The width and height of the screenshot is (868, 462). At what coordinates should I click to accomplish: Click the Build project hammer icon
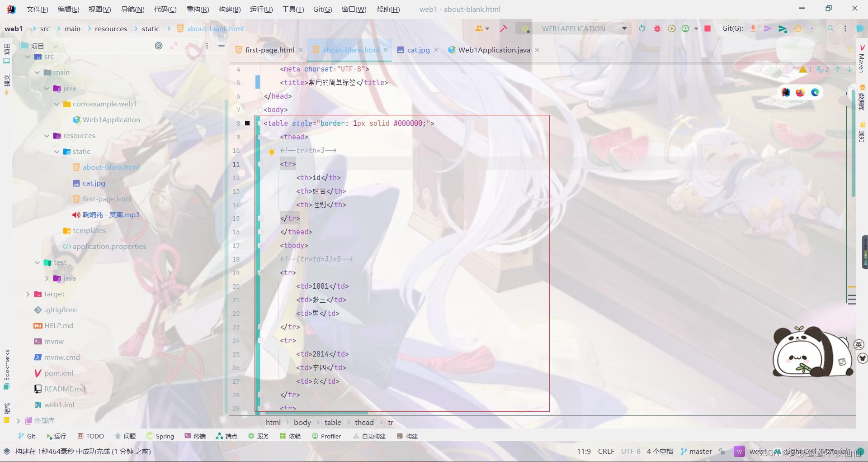[503, 29]
